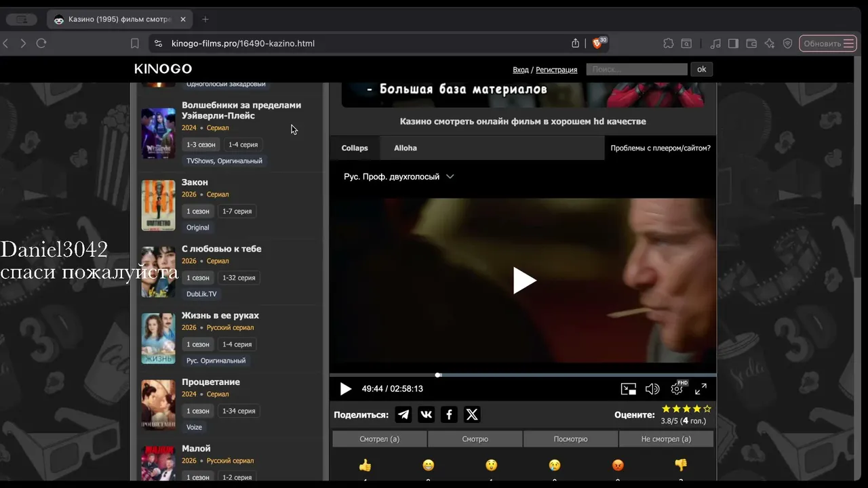
Task: React with the thumbs-down emoji
Action: coord(681,466)
